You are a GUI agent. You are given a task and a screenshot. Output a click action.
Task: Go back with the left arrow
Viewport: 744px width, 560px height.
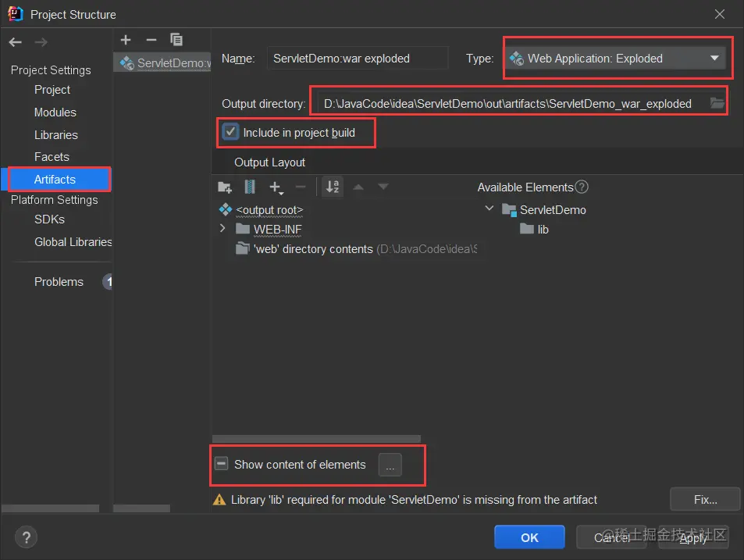[x=15, y=42]
